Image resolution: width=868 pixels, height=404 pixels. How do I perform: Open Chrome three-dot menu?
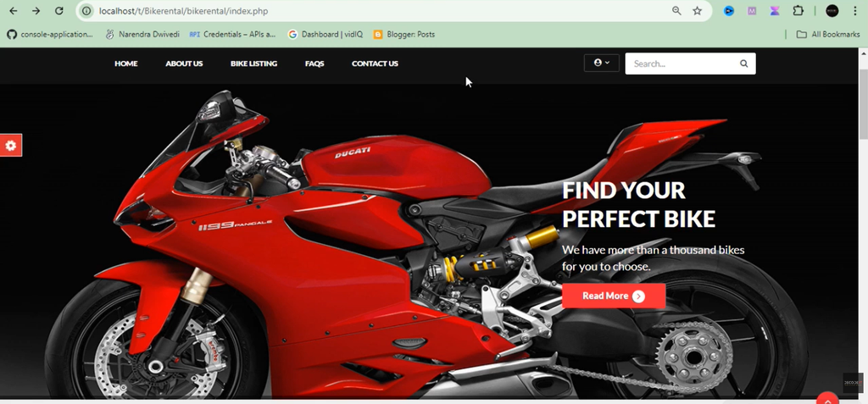855,11
